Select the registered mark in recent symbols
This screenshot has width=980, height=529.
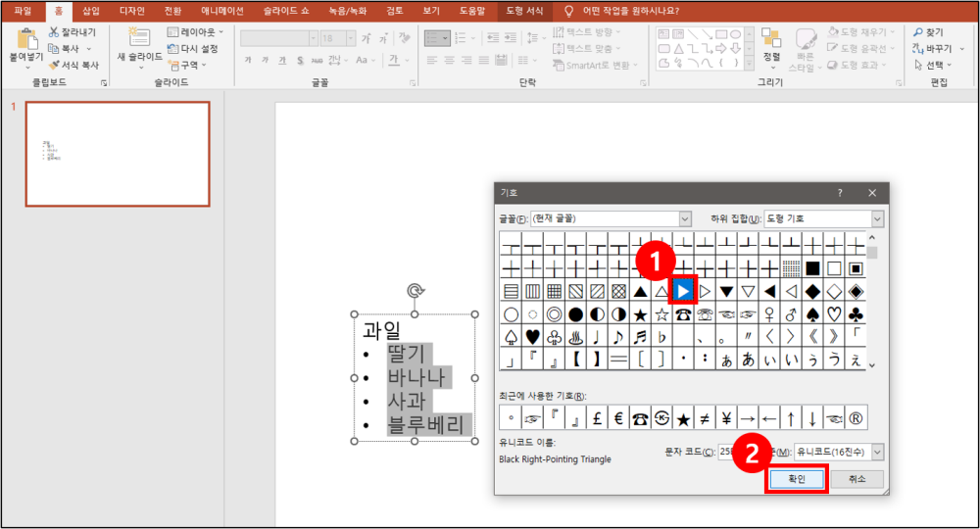pos(856,418)
